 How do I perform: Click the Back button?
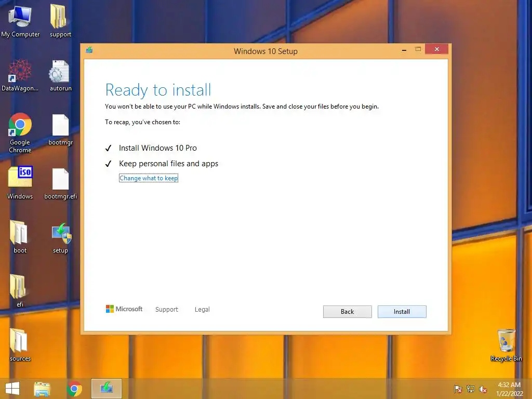[347, 312]
